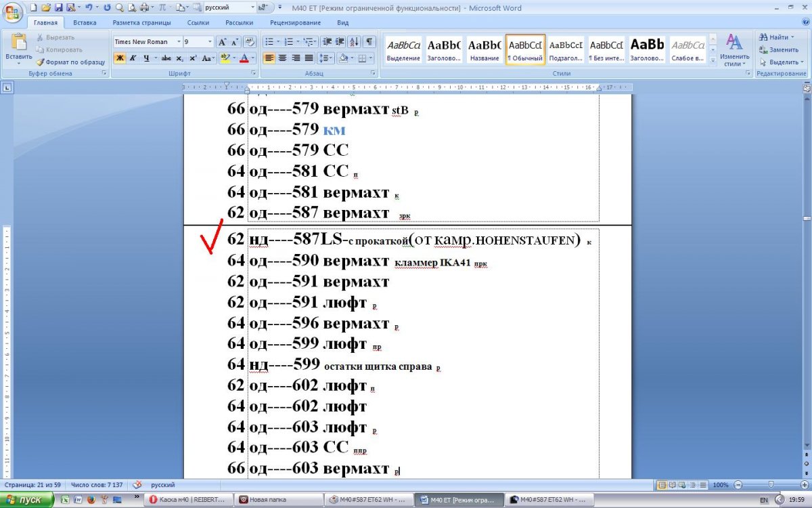Open a file via the folder icon

[x=46, y=7]
